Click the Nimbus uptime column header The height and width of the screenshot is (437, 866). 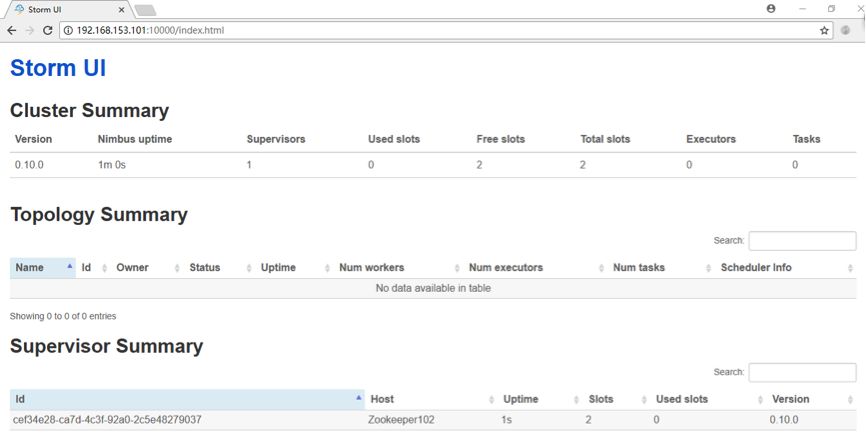pyautogui.click(x=135, y=139)
